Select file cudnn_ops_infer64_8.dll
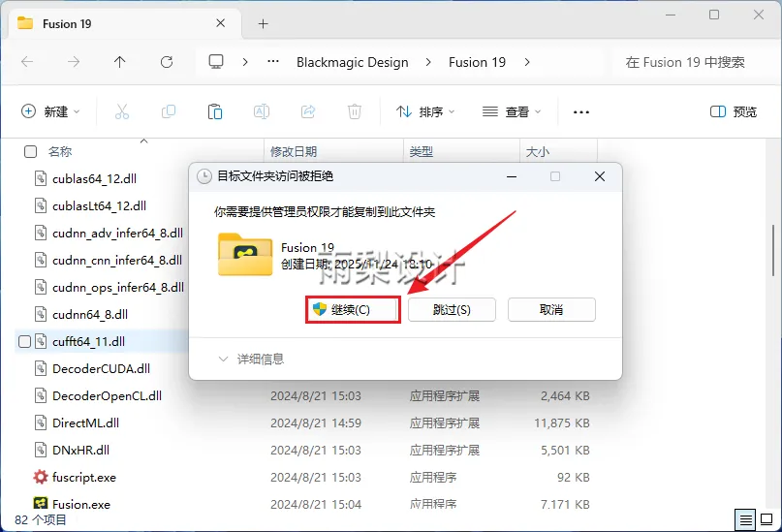This screenshot has height=532, width=782. (x=118, y=287)
